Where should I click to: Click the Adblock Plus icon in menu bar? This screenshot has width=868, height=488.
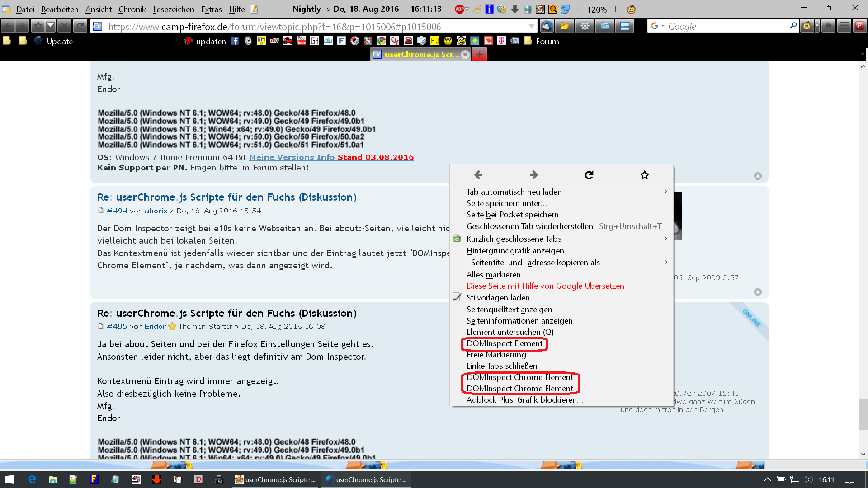tap(459, 9)
